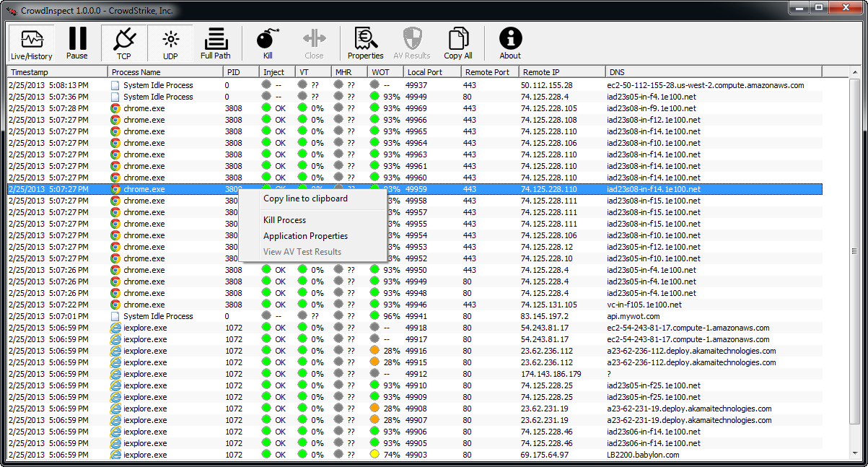This screenshot has width=868, height=467.
Task: Sort by Process Name column header
Action: point(165,72)
